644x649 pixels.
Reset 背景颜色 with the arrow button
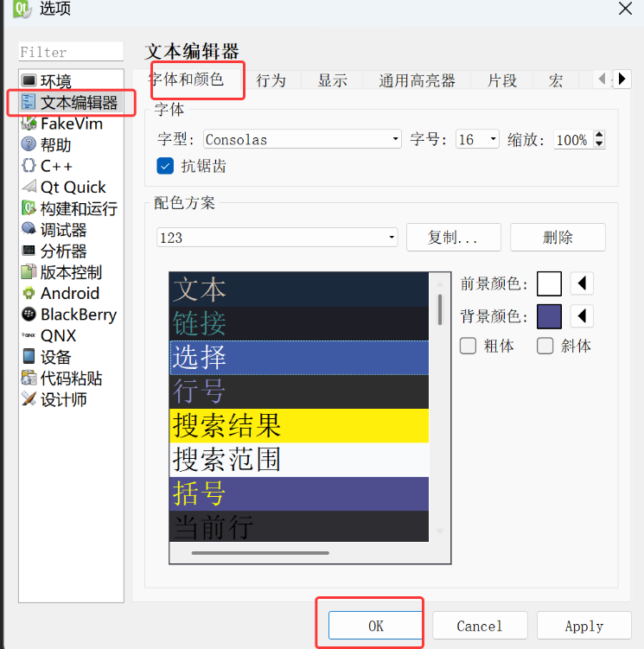click(x=582, y=316)
